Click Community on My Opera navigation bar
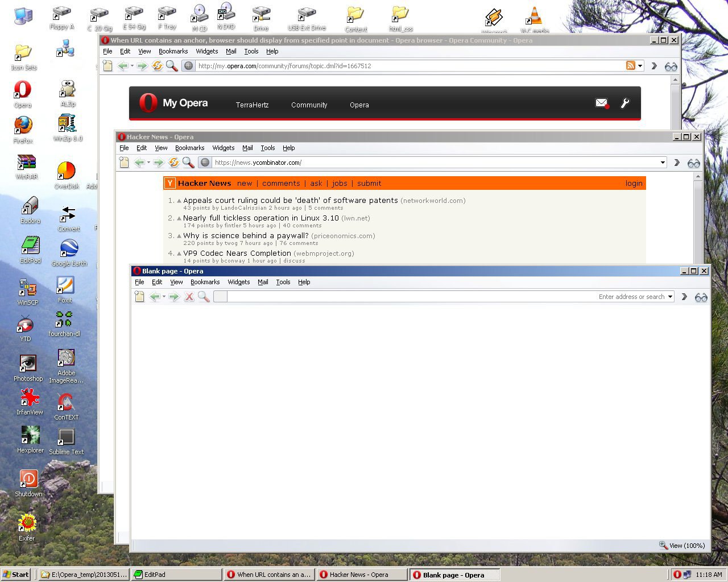Screen dimensions: 728x582 [309, 105]
